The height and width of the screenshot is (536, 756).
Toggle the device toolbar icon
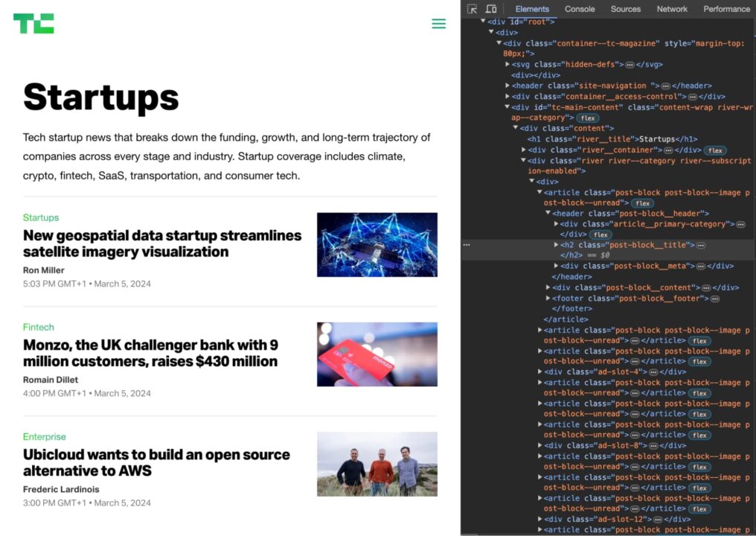491,9
